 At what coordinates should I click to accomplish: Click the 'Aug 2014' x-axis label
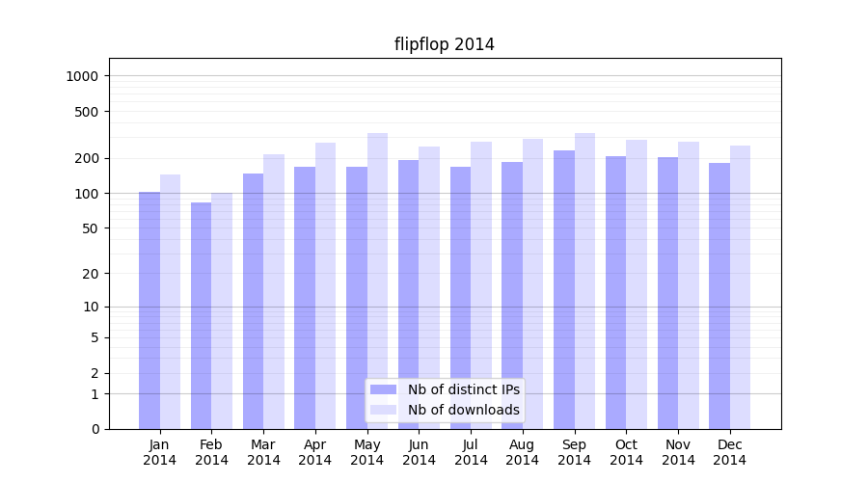tap(523, 452)
